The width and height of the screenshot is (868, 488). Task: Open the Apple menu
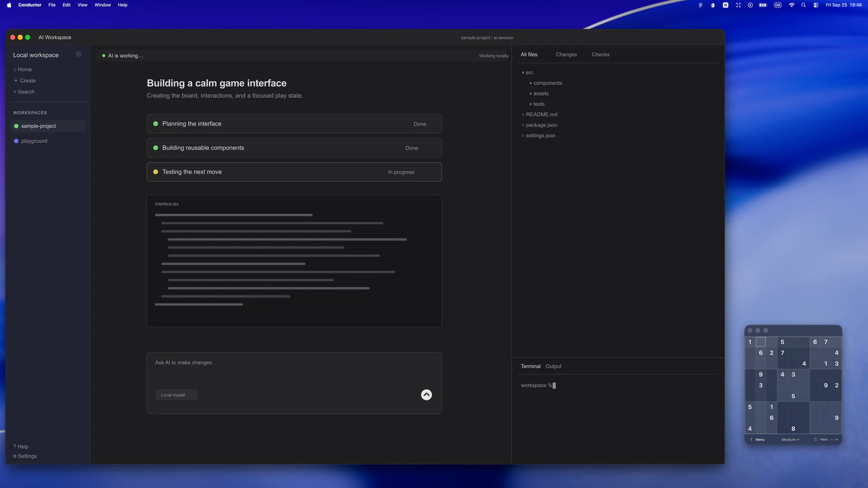pos(9,5)
